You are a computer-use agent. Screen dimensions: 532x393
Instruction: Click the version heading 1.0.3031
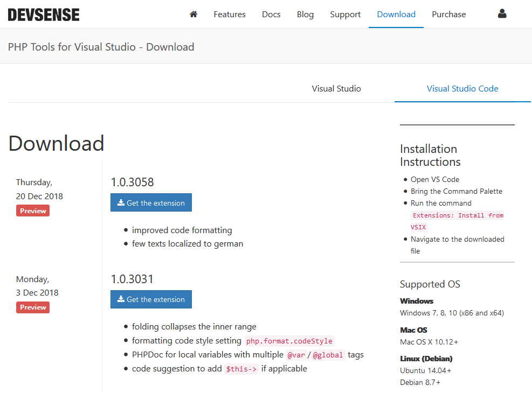point(132,279)
